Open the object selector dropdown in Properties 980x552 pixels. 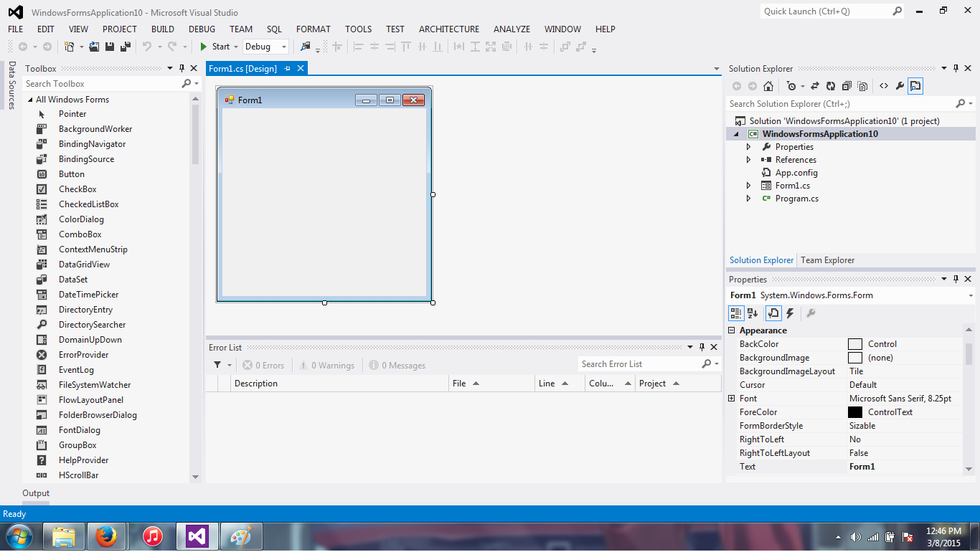point(971,295)
